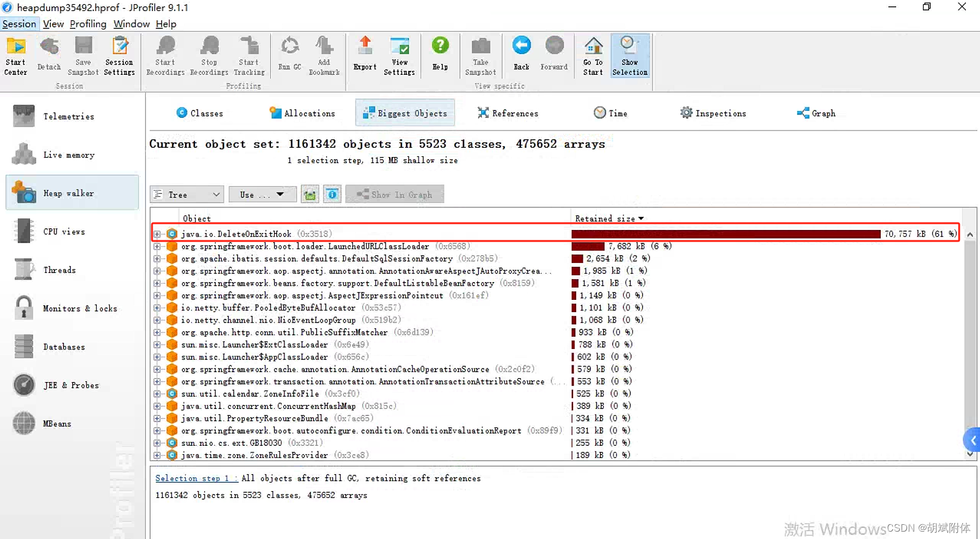Screen dimensions: 980x539
Task: Select the sun.nio.cs.ext.GB18030 row
Action: pyautogui.click(x=556, y=442)
